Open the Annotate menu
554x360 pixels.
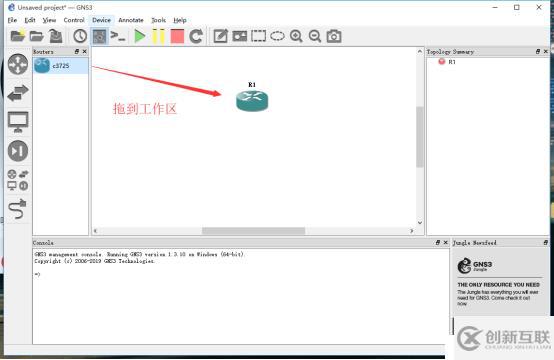(131, 20)
